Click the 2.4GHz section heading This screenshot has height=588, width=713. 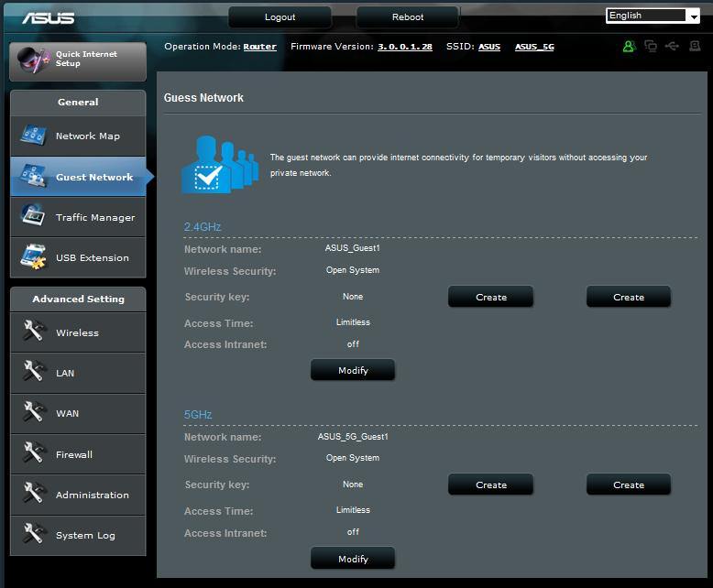(x=203, y=227)
